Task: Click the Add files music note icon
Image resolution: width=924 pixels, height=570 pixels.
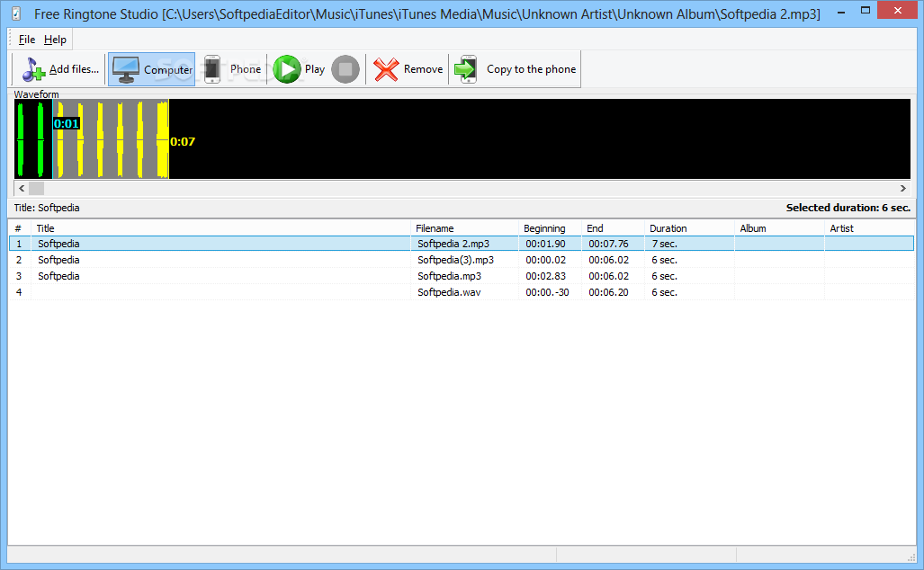Action: click(x=33, y=69)
